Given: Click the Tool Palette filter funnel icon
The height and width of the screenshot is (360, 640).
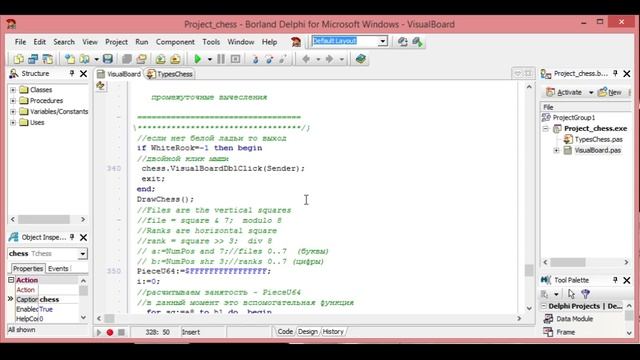Looking at the screenshot, I should pyautogui.click(x=585, y=294).
